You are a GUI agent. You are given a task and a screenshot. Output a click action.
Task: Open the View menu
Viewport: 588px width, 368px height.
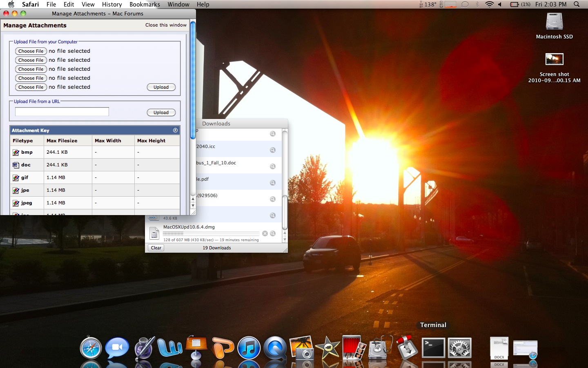pos(88,4)
